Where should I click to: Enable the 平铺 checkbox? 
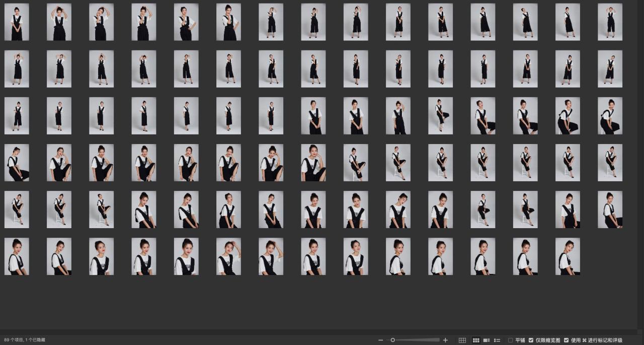point(511,340)
